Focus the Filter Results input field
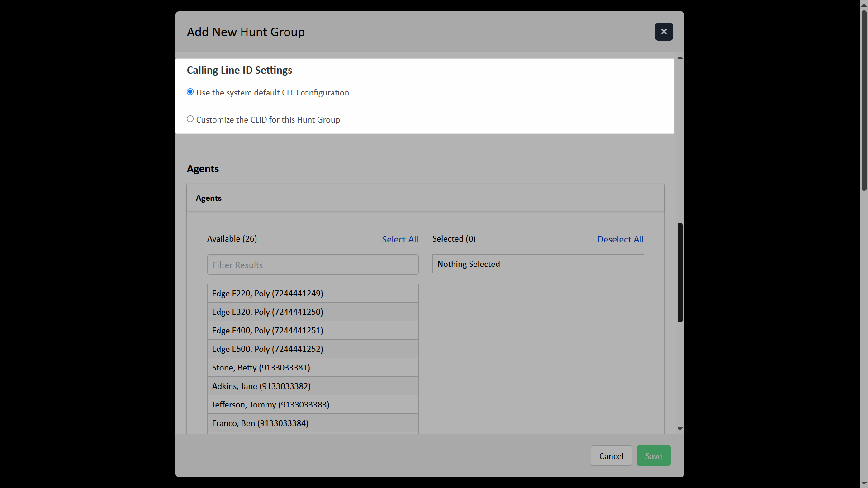This screenshot has height=488, width=868. point(313,265)
